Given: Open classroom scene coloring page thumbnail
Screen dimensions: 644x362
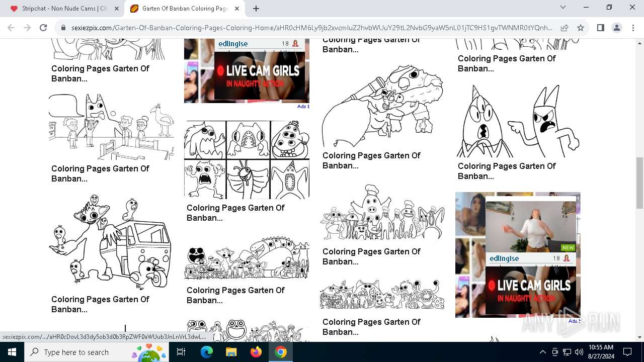Looking at the screenshot, I should tap(112, 127).
